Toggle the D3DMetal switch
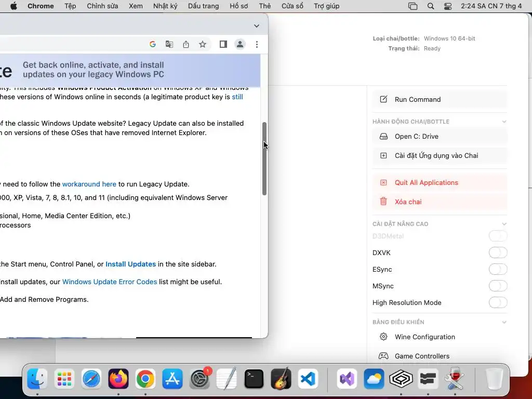This screenshot has width=532, height=399. point(498,236)
